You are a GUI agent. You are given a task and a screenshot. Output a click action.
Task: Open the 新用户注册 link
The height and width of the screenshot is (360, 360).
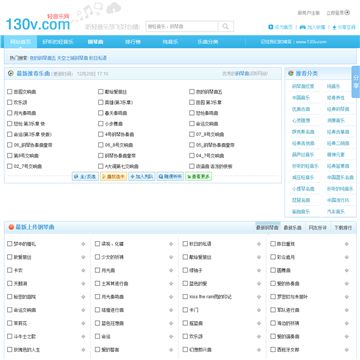309,13
